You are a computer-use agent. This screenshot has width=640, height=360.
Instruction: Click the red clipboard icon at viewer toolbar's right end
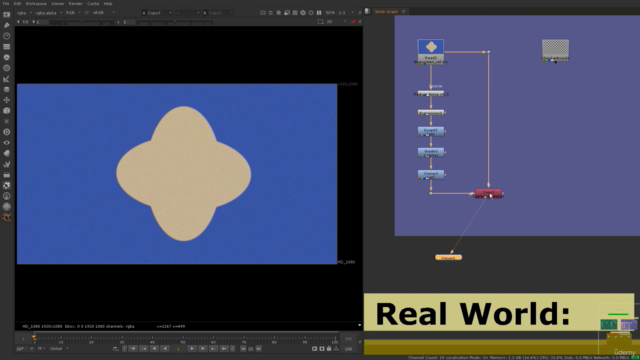coord(353,22)
